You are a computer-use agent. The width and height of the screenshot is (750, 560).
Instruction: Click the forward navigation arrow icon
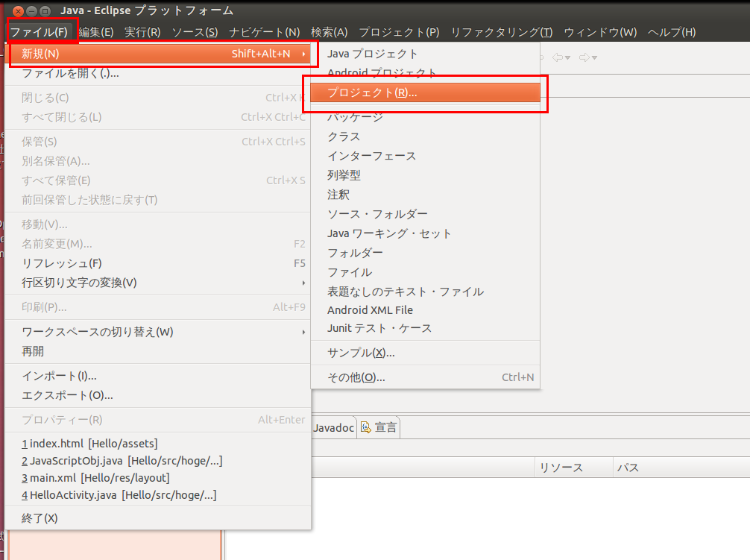point(584,58)
